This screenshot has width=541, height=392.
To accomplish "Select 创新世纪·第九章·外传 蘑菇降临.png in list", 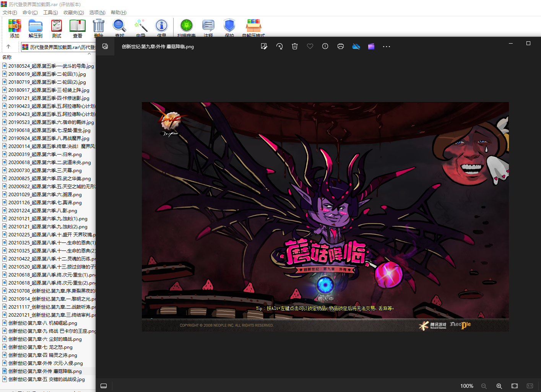I will [x=42, y=371].
